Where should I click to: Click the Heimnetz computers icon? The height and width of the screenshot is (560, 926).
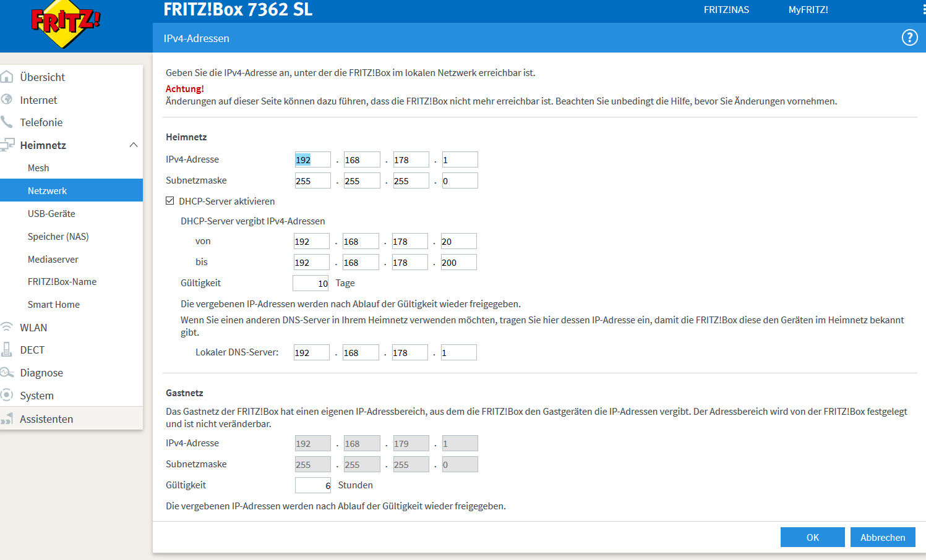pyautogui.click(x=7, y=145)
